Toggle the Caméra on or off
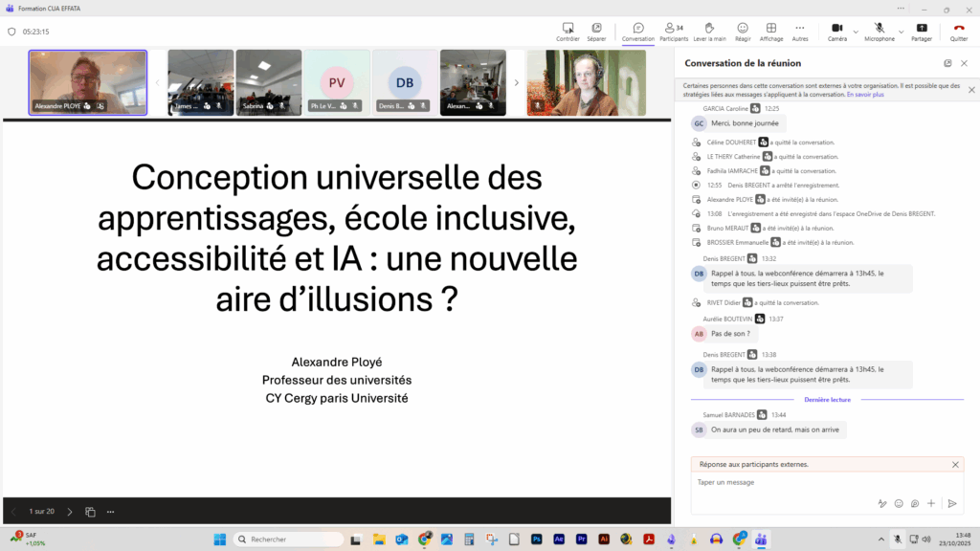The height and width of the screenshot is (551, 980). (x=836, y=31)
